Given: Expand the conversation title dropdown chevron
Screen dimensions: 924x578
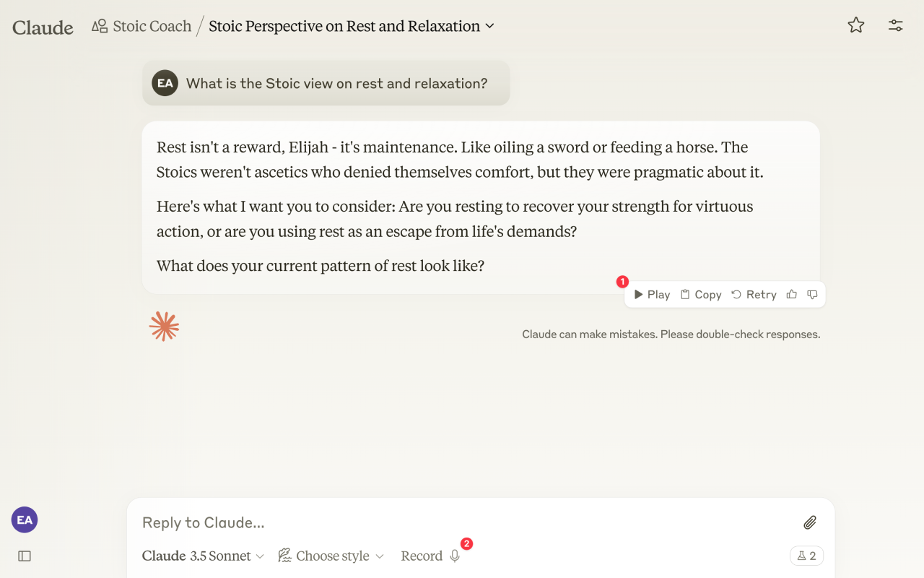Looking at the screenshot, I should tap(489, 26).
